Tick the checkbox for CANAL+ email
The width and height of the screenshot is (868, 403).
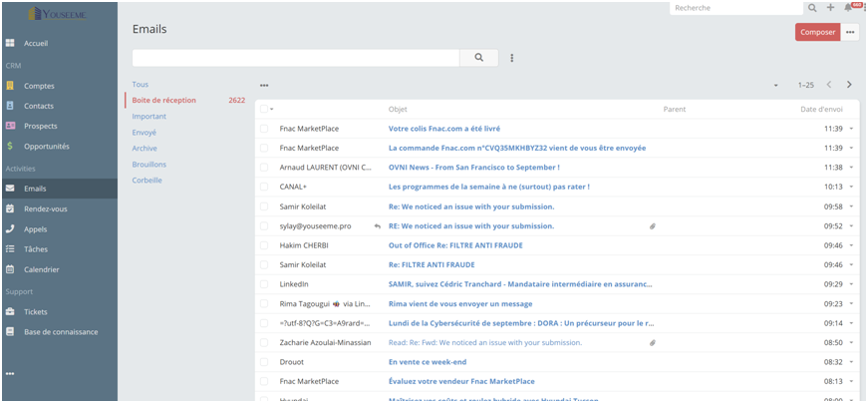(x=264, y=187)
